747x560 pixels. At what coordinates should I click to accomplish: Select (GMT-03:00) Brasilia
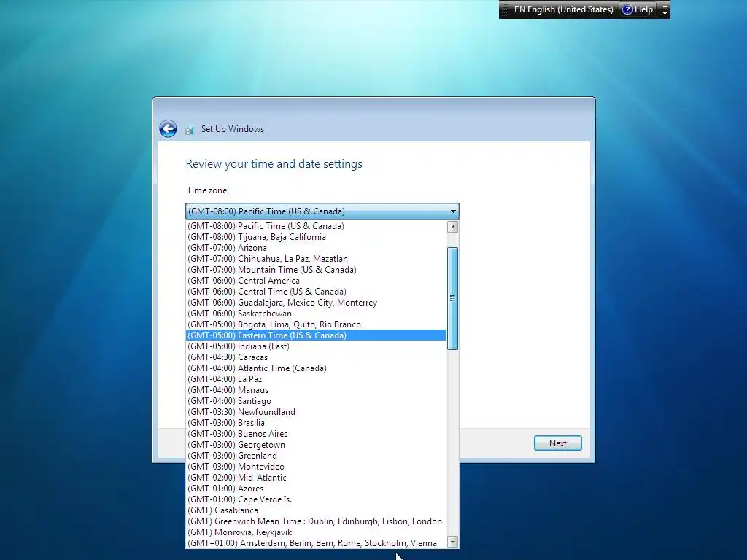[x=316, y=423]
